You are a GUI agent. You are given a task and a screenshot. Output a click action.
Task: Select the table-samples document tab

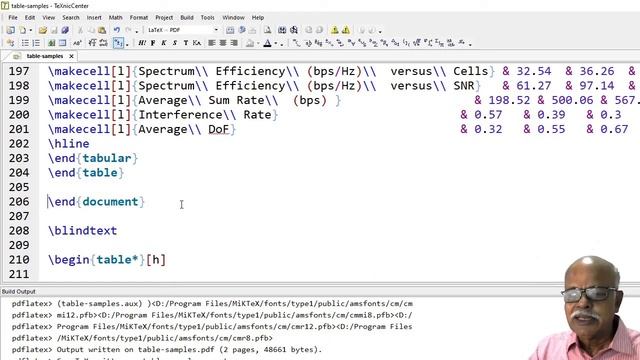[44, 56]
